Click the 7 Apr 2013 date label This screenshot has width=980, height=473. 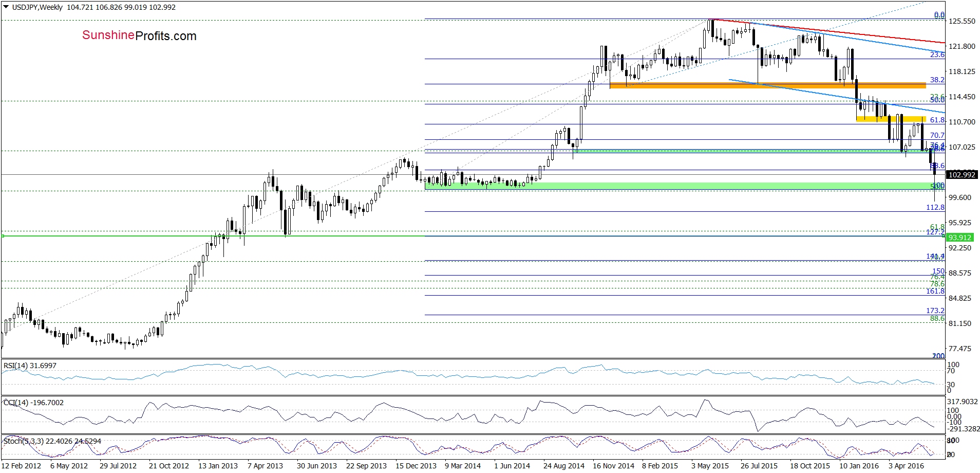(x=265, y=466)
